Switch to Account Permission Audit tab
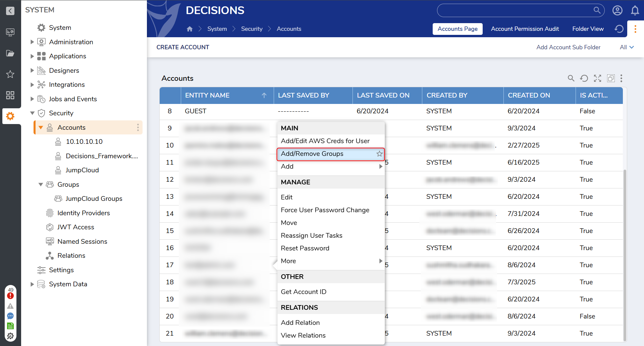Image resolution: width=644 pixels, height=346 pixels. coord(525,29)
